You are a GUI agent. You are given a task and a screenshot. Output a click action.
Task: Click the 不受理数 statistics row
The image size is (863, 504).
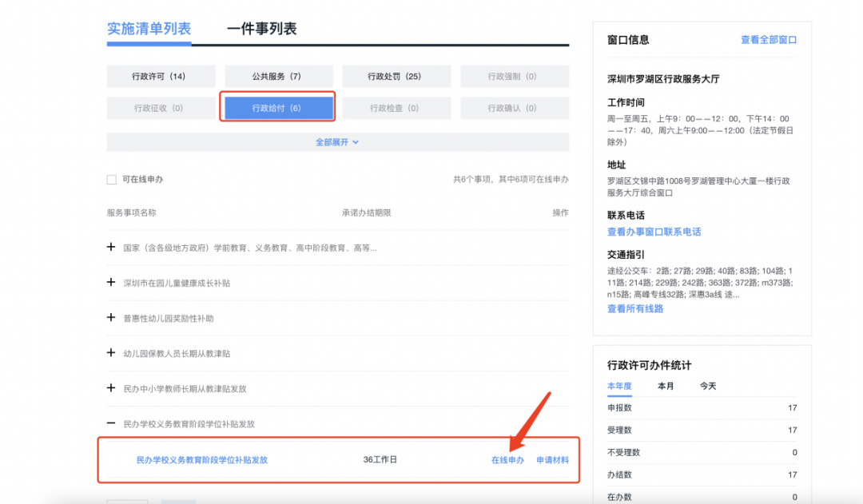click(x=702, y=452)
